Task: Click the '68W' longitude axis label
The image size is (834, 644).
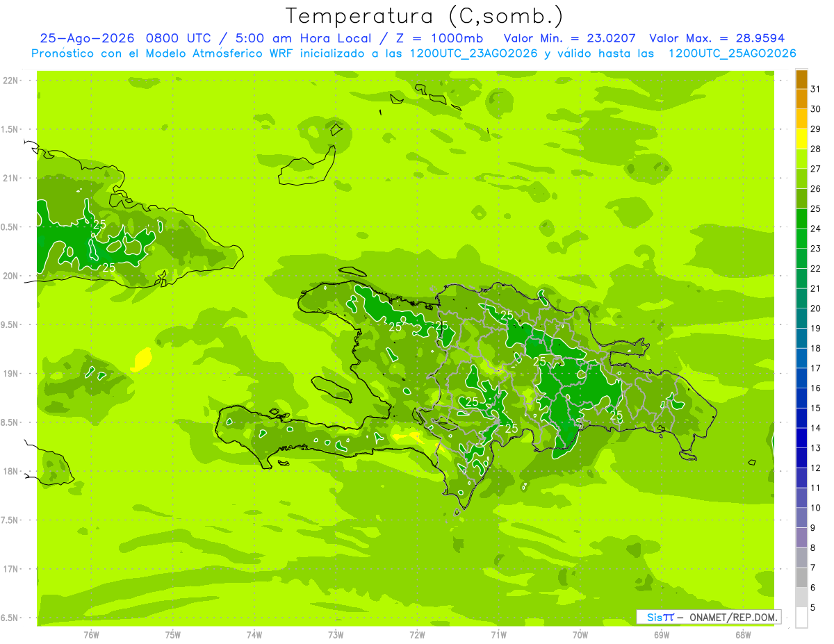Action: tap(743, 634)
